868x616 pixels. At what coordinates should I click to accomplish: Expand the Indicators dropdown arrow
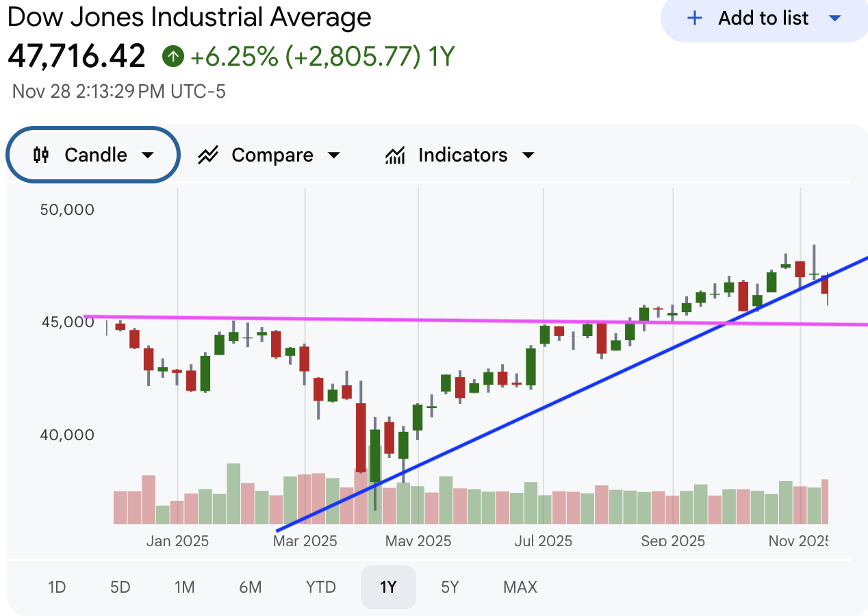click(528, 155)
